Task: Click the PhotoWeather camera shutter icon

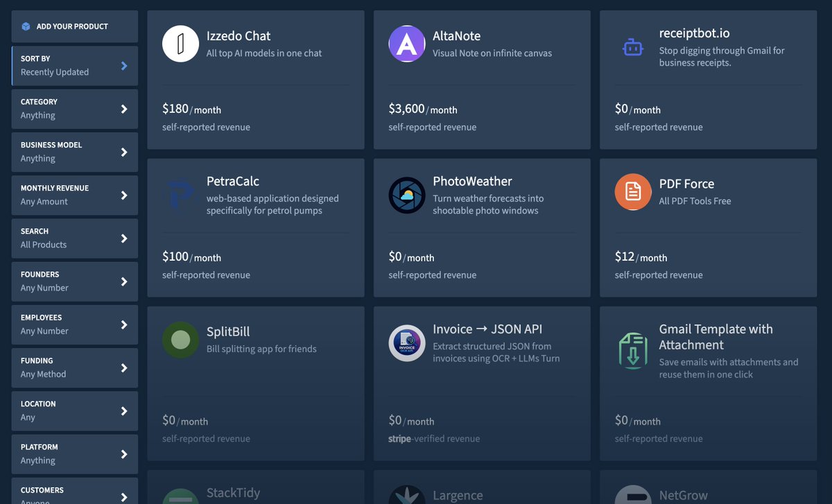Action: tap(407, 195)
